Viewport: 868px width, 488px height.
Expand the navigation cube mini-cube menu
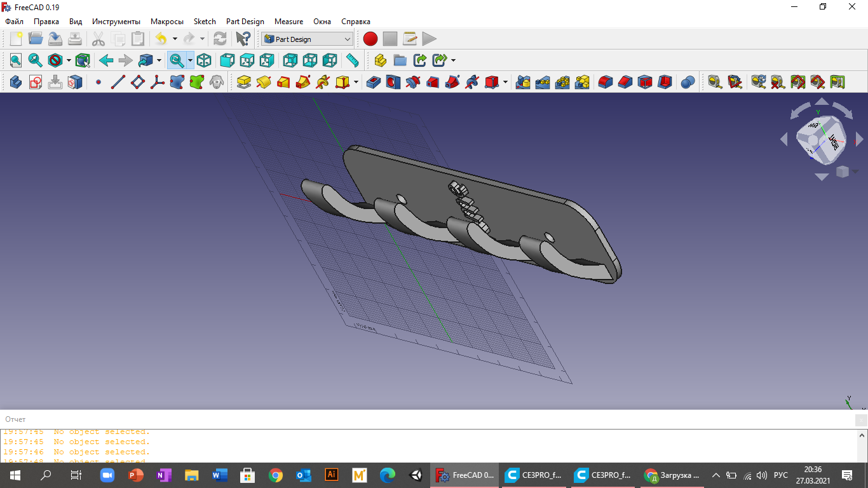pos(843,172)
